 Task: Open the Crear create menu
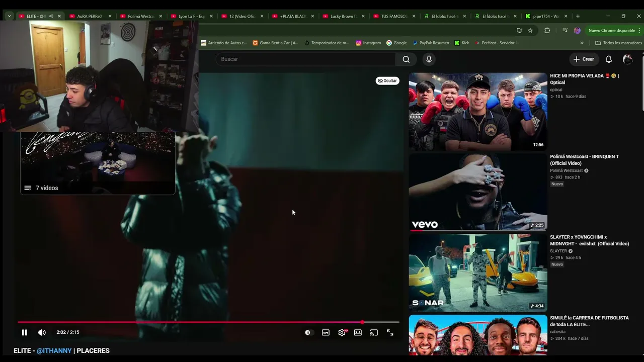pyautogui.click(x=584, y=59)
